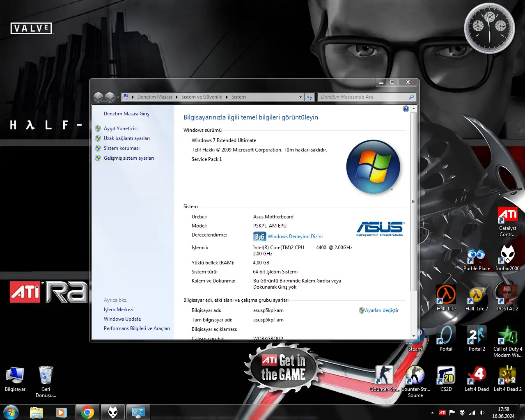
Task: Click the desktop clock gadget
Action: pos(489,28)
